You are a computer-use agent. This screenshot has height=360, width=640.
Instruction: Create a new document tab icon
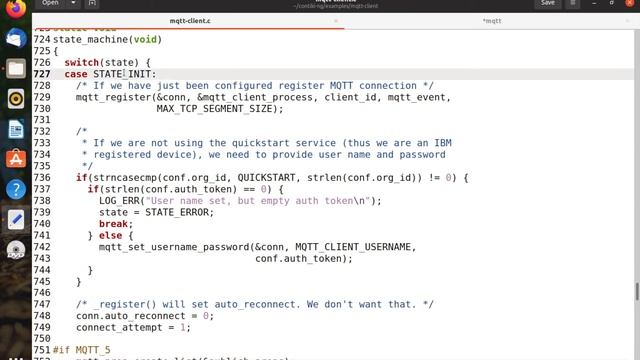pos(92,3)
